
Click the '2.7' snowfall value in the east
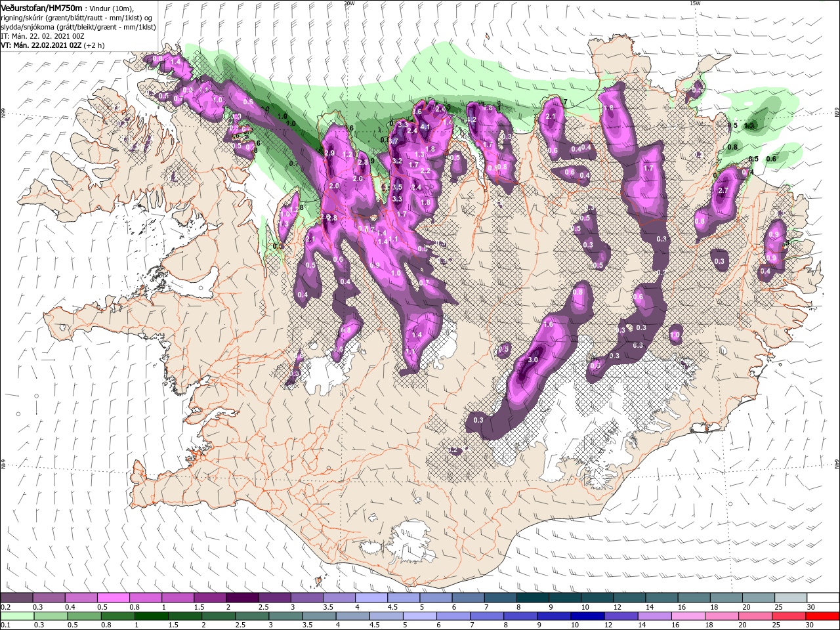[x=723, y=190]
